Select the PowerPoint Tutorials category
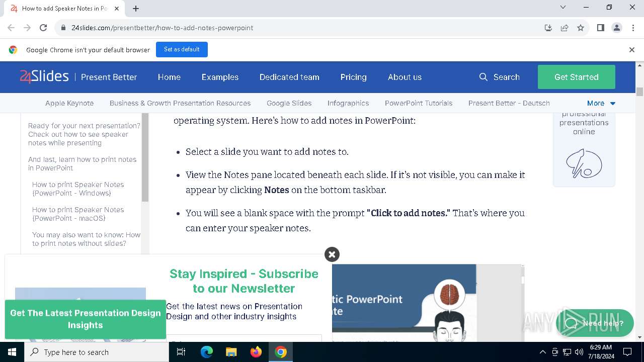644x362 pixels. 419,103
